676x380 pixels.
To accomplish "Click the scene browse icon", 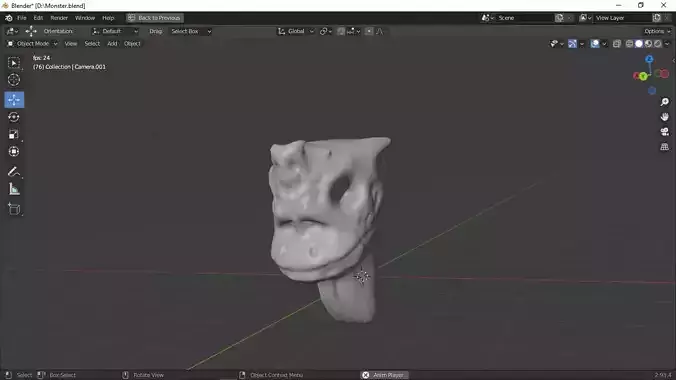I will [x=488, y=18].
